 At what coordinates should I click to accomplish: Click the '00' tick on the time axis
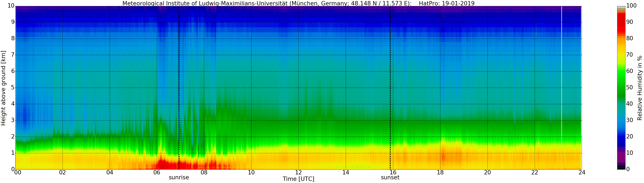[x=18, y=172]
